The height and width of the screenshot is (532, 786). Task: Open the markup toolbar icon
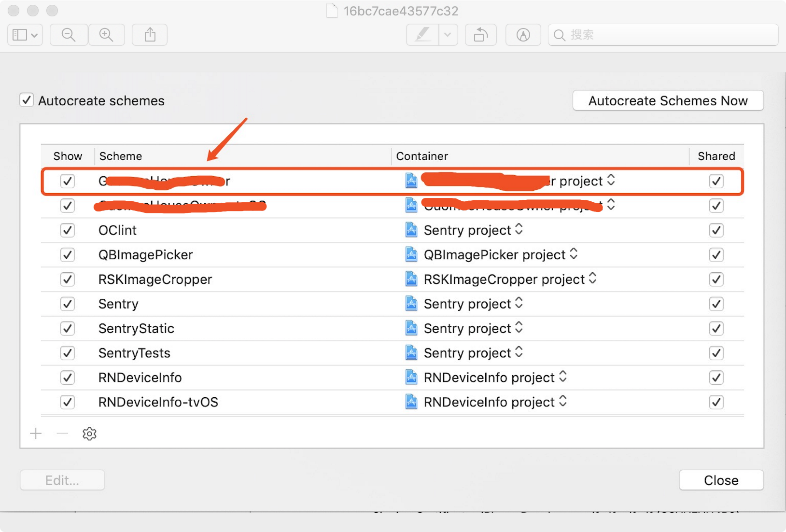pyautogui.click(x=523, y=35)
